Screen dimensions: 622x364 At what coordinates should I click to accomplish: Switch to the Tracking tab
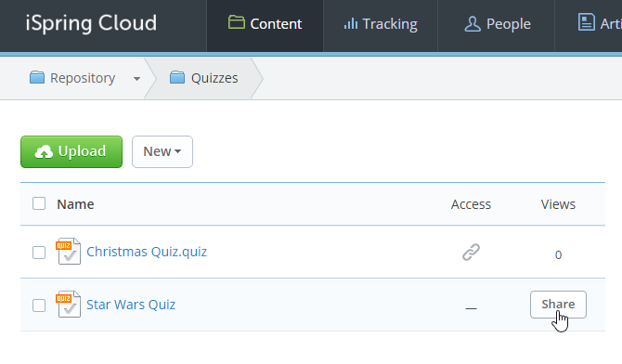[x=381, y=24]
